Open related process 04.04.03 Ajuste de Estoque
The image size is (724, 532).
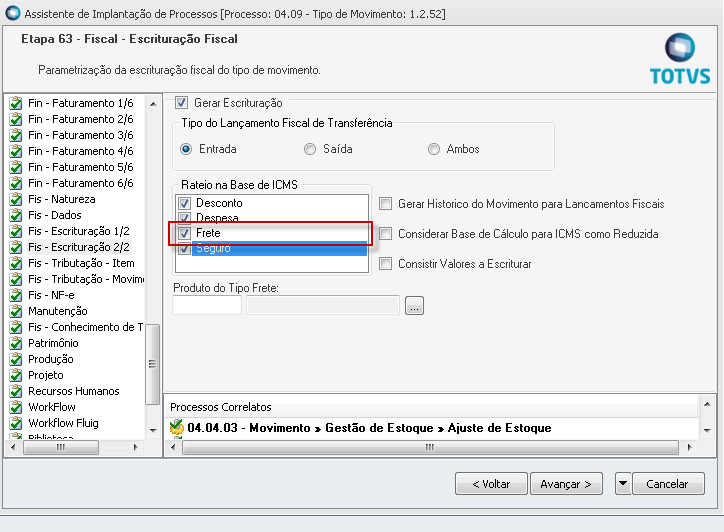pyautogui.click(x=369, y=428)
